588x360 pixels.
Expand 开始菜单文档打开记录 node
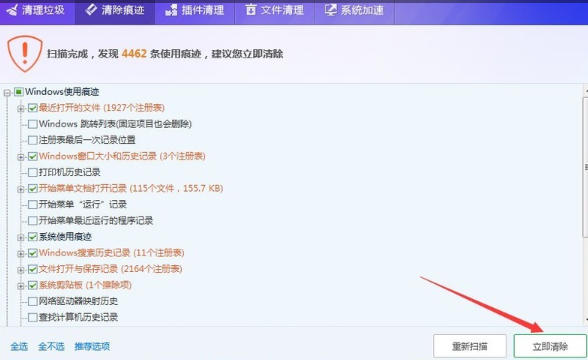click(21, 189)
